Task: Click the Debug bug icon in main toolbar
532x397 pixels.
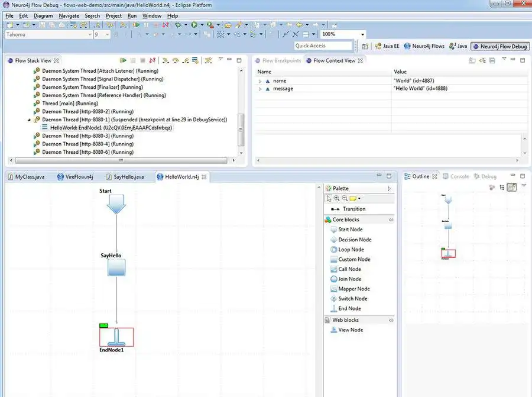Action: [x=178, y=25]
